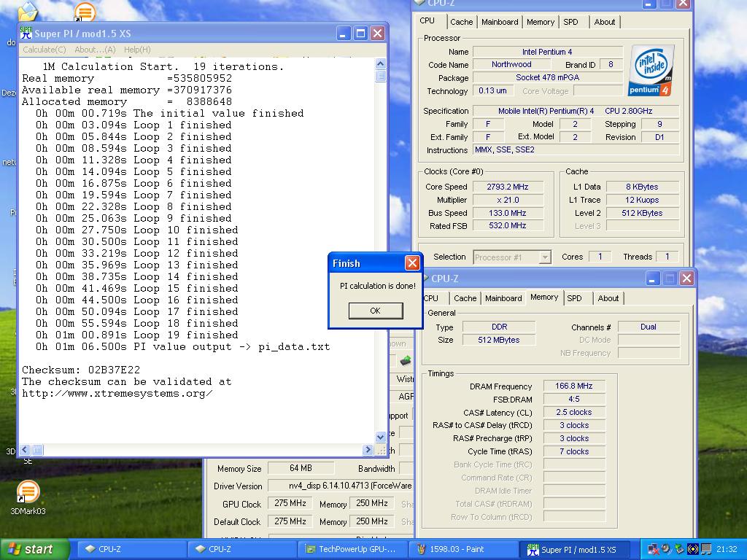Switch to About tab in lower CPU-Z
This screenshot has width=747, height=560.
point(608,298)
